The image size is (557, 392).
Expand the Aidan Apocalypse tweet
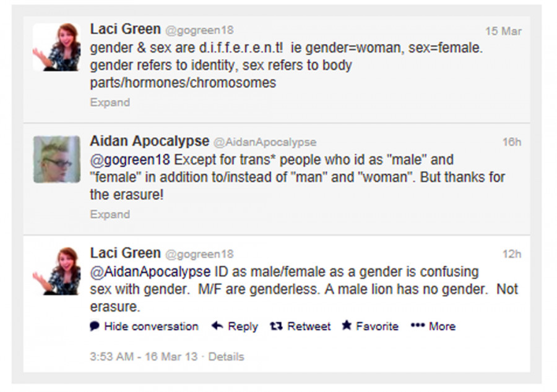(110, 215)
